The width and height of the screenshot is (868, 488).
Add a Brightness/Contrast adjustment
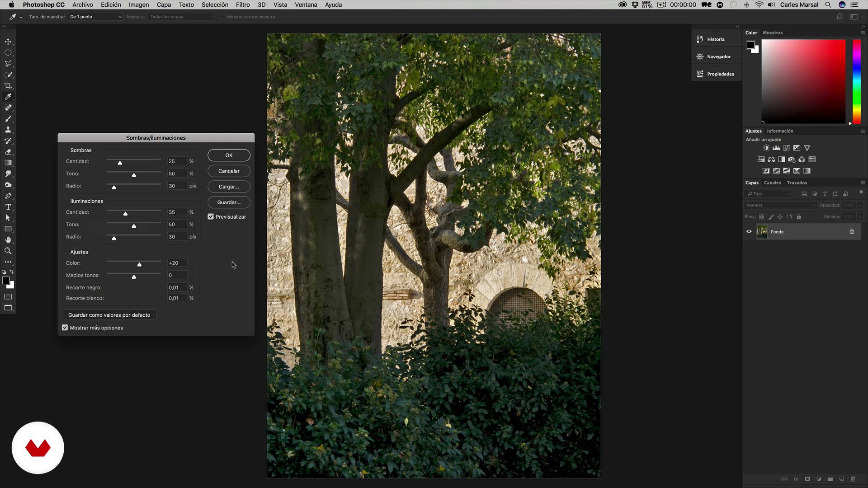click(x=766, y=148)
